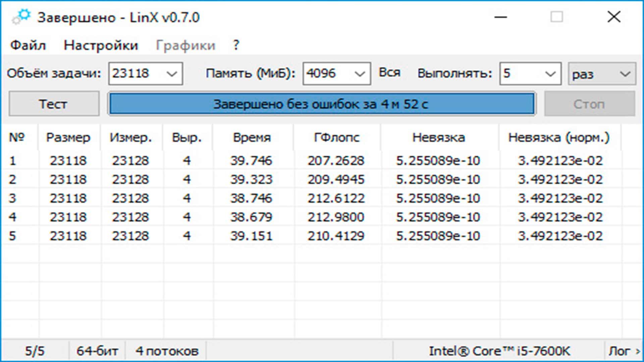Click the Время column header
The image size is (644, 362).
click(252, 137)
